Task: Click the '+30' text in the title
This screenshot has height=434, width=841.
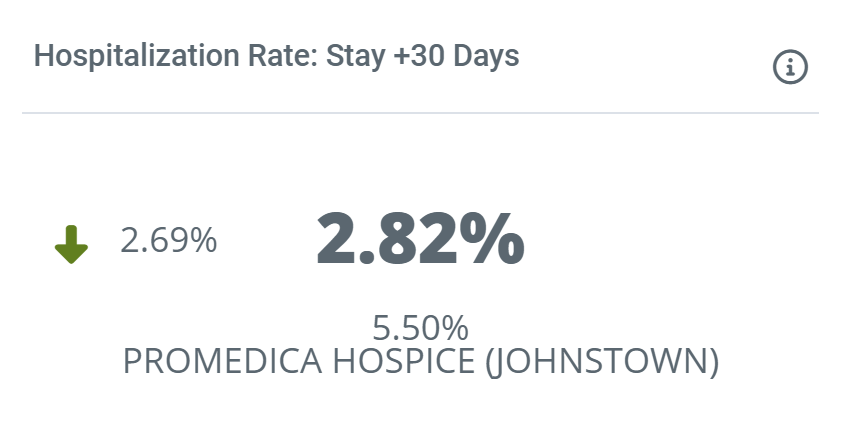Action: click(416, 56)
